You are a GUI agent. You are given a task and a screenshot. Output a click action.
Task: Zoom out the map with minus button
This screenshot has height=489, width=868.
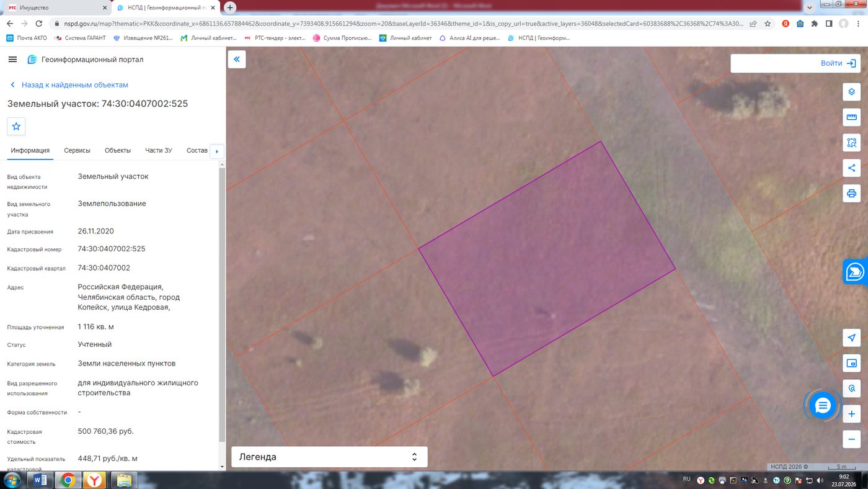coord(852,439)
